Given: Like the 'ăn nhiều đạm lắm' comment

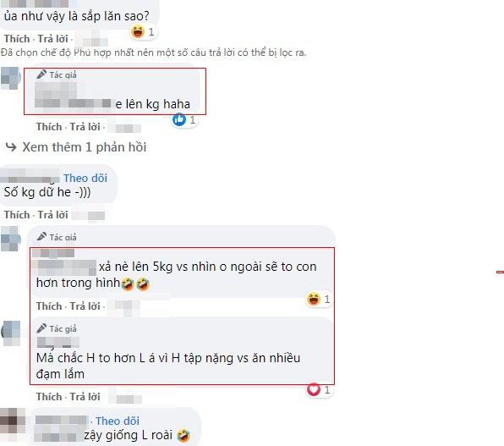Looking at the screenshot, I should [x=49, y=397].
